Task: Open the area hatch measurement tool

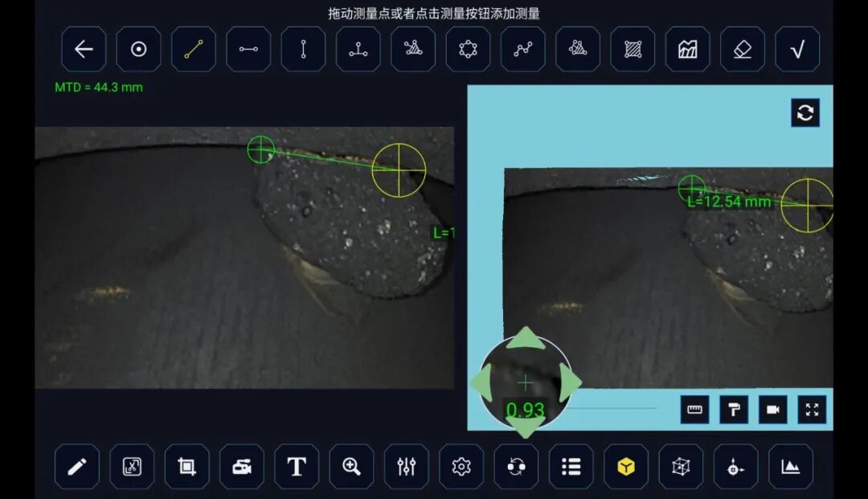Action: pyautogui.click(x=633, y=49)
